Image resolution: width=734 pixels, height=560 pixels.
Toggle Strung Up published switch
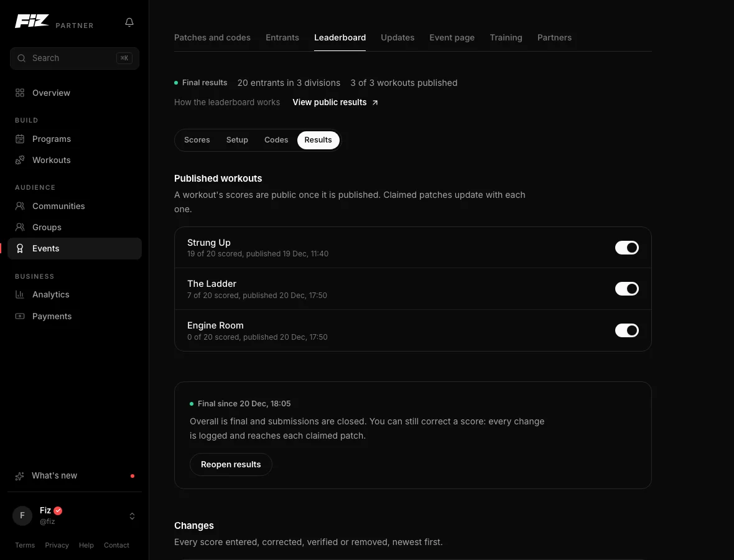627,248
